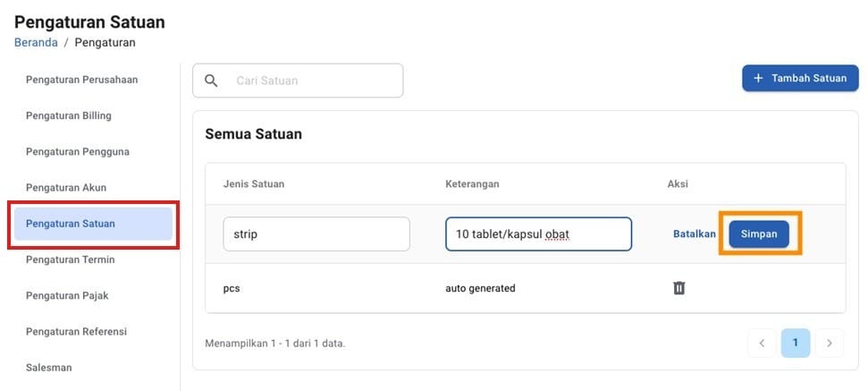868x391 pixels.
Task: Open Pengaturan Pajak settings
Action: (67, 295)
